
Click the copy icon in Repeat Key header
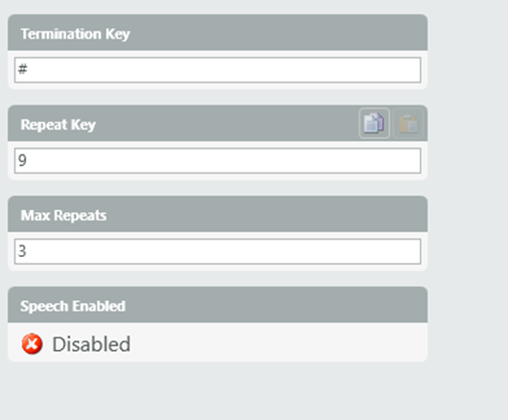tap(374, 123)
